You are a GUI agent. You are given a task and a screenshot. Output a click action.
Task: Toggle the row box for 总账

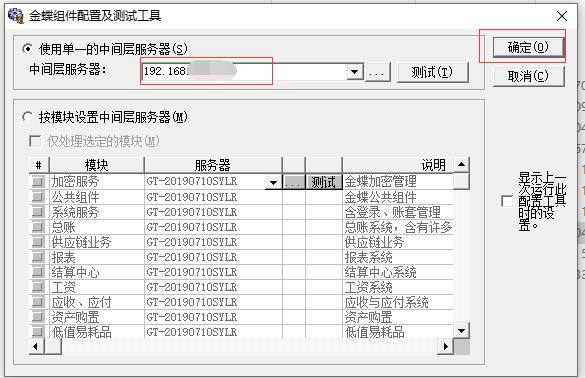[x=38, y=227]
